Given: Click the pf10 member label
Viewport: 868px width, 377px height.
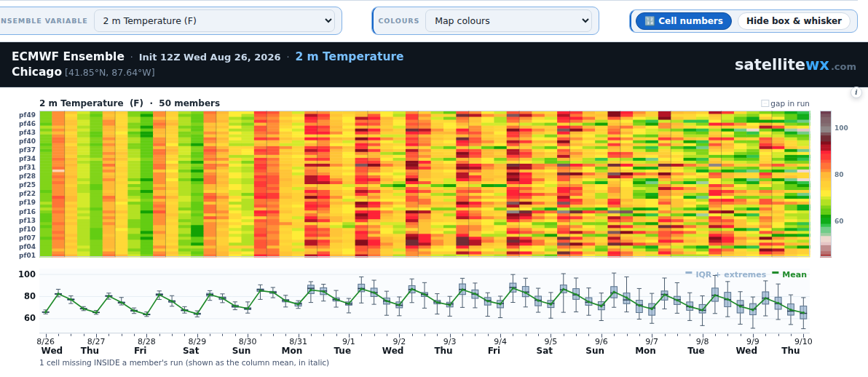Looking at the screenshot, I should point(28,229).
